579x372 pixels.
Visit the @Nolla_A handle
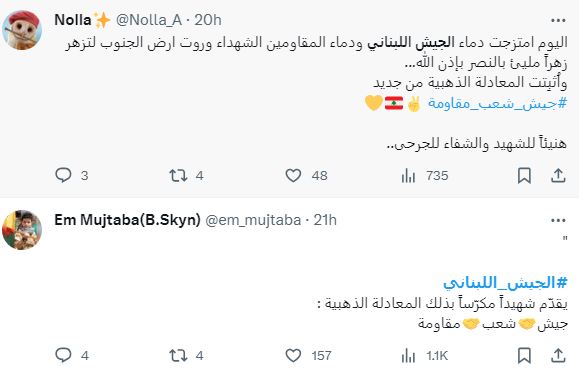[149, 20]
